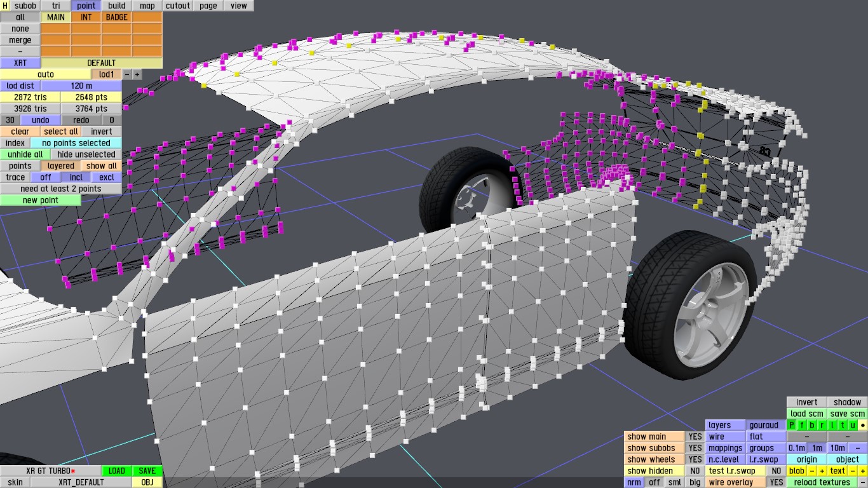
Task: Increase the text size
Action: point(863,471)
